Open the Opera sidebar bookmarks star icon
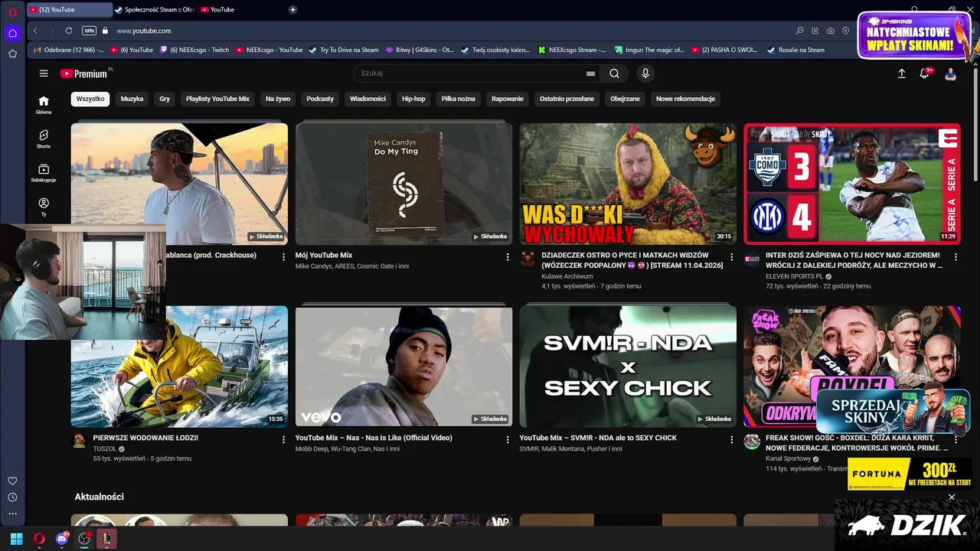This screenshot has height=551, width=980. (x=12, y=54)
